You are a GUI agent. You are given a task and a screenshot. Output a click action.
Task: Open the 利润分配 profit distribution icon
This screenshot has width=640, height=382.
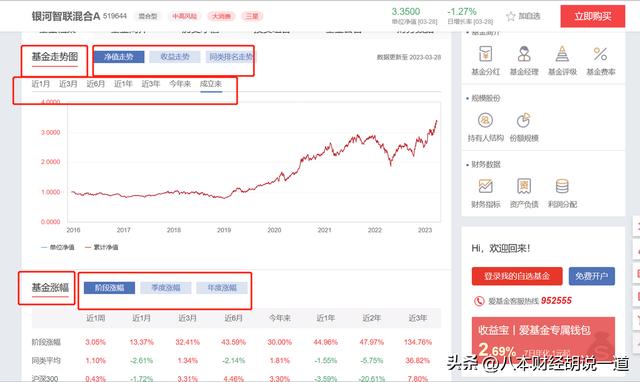pos(562,186)
